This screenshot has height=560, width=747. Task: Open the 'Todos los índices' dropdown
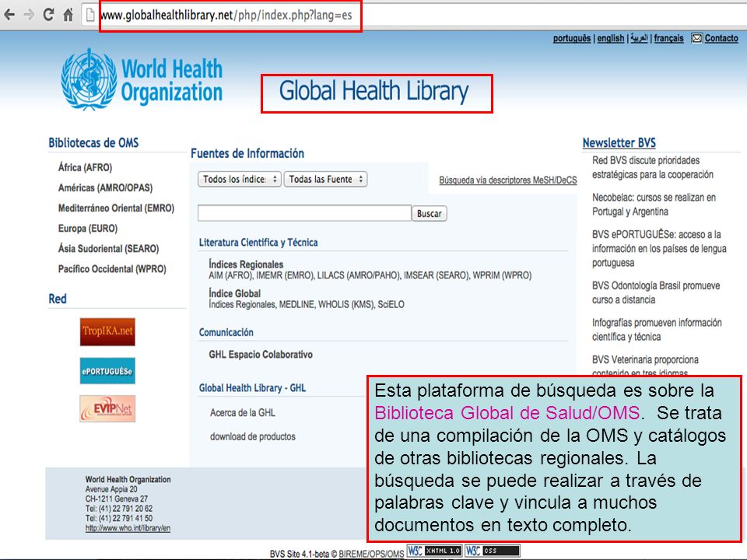tap(240, 179)
